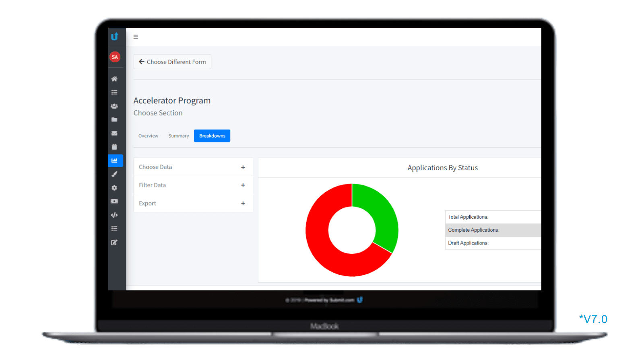Select the Breakdowns tab
This screenshot has height=362, width=644.
pyautogui.click(x=212, y=136)
